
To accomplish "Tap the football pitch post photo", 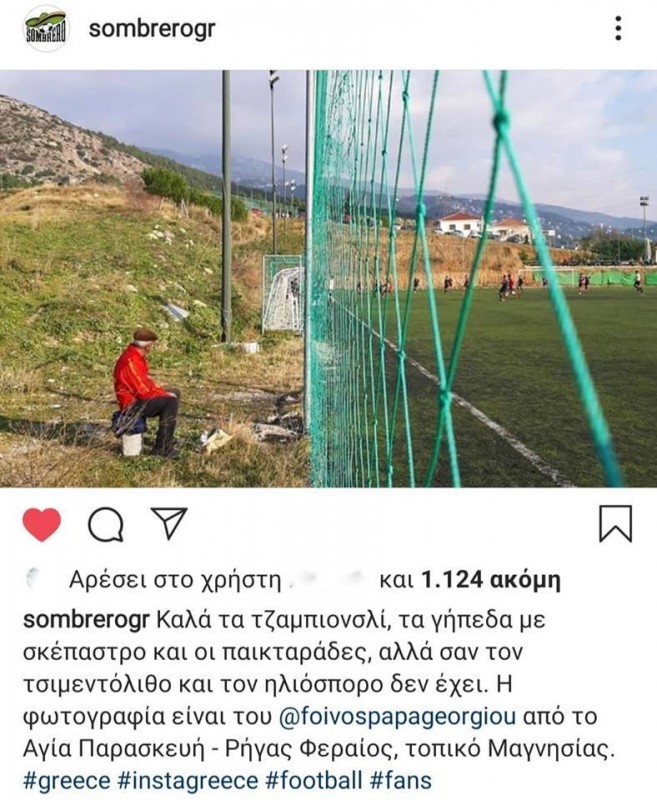I will click(328, 279).
